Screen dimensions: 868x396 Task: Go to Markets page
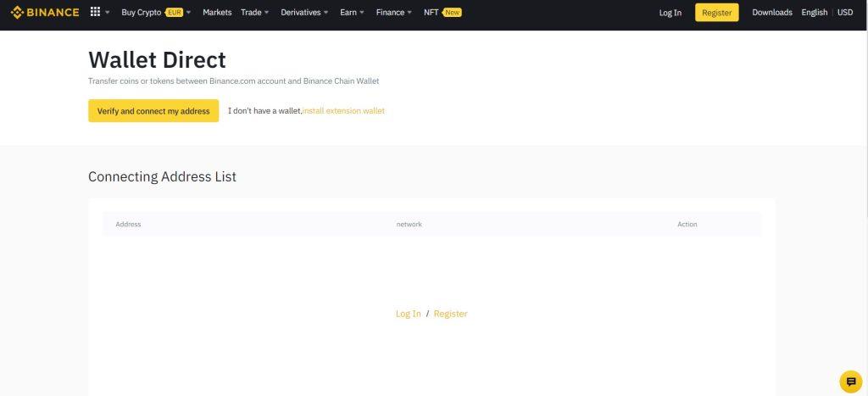(x=217, y=12)
